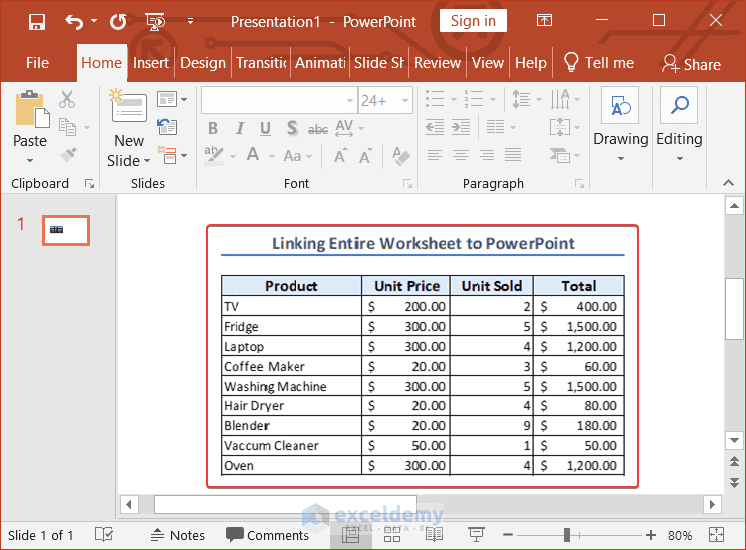Click Decrease Font Size icon
Image resolution: width=746 pixels, height=550 pixels.
365,156
